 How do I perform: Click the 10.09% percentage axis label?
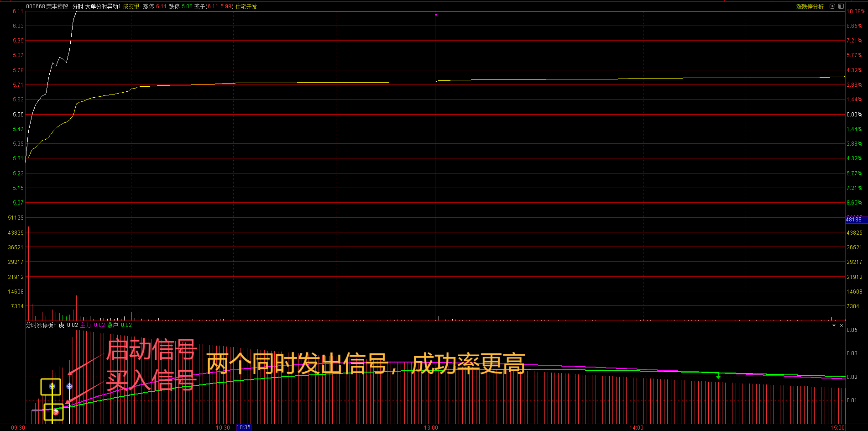click(856, 11)
